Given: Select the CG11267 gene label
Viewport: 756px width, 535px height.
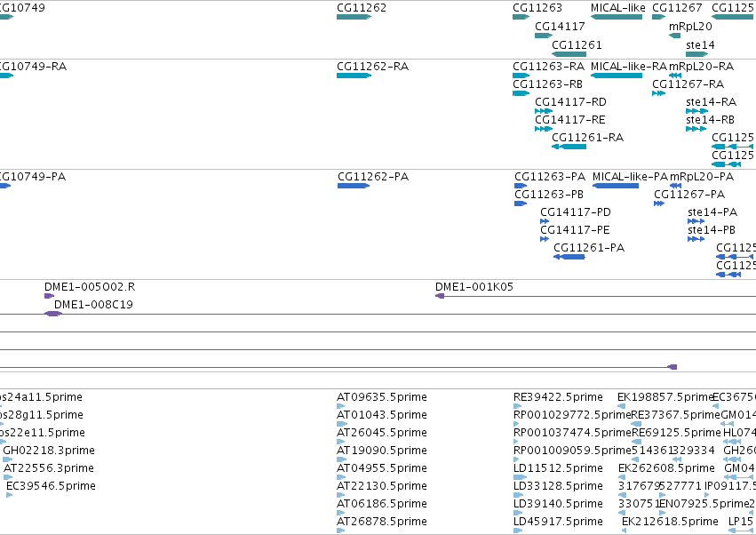Looking at the screenshot, I should (x=677, y=8).
